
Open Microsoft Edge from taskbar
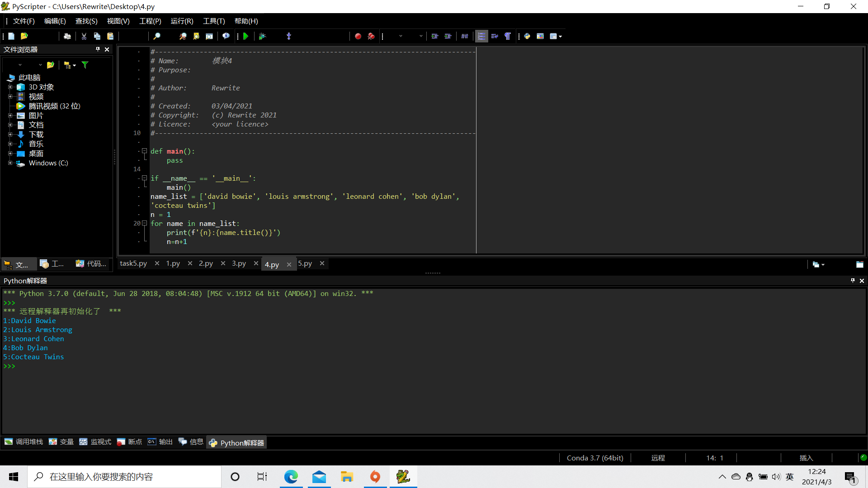point(291,477)
